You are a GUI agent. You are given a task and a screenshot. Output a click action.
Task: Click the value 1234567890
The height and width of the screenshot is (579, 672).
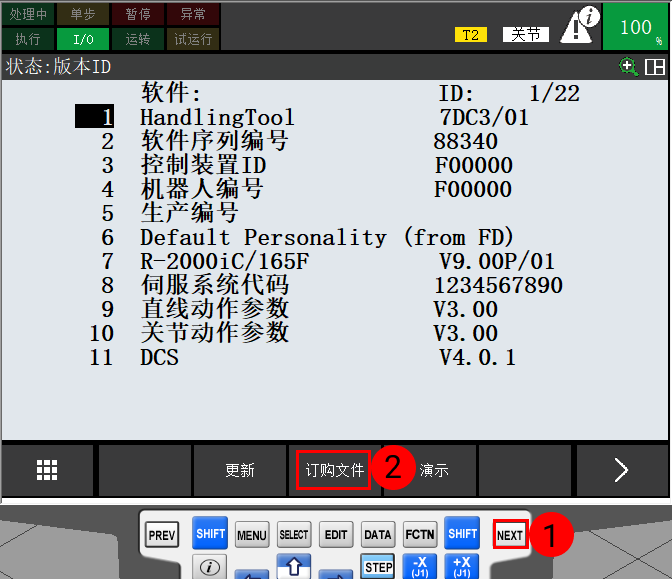click(x=498, y=285)
